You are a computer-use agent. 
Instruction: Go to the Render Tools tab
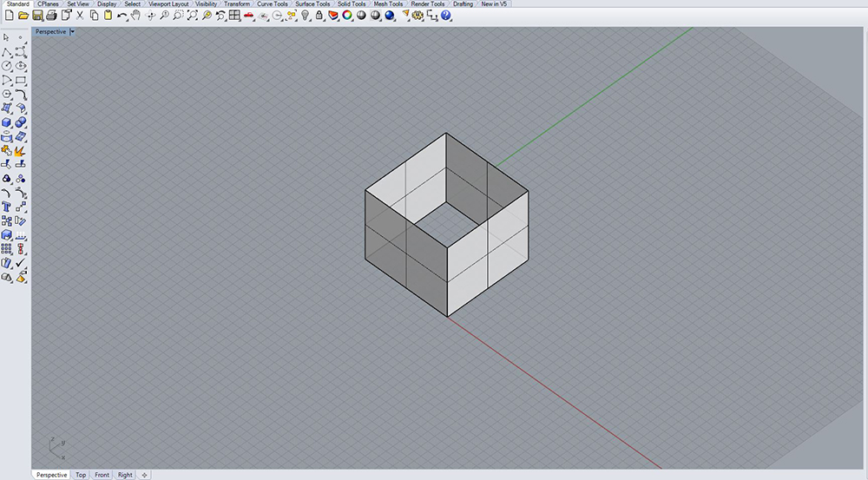[x=428, y=3]
